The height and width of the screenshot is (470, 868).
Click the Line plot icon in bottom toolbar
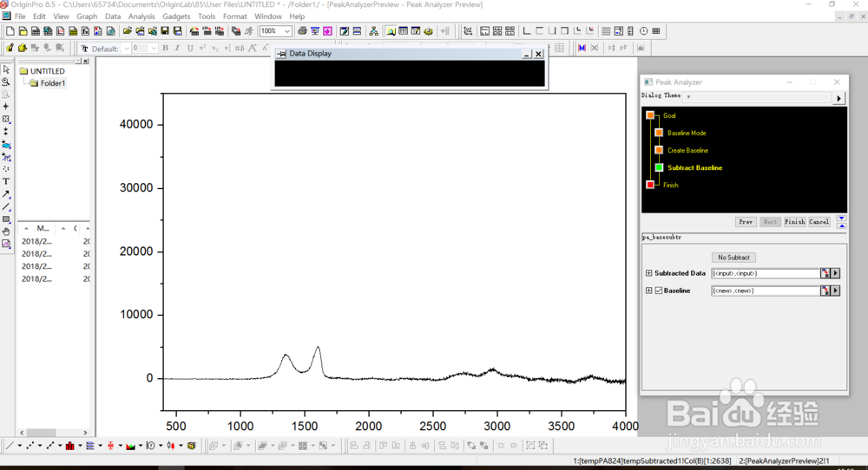(10, 446)
